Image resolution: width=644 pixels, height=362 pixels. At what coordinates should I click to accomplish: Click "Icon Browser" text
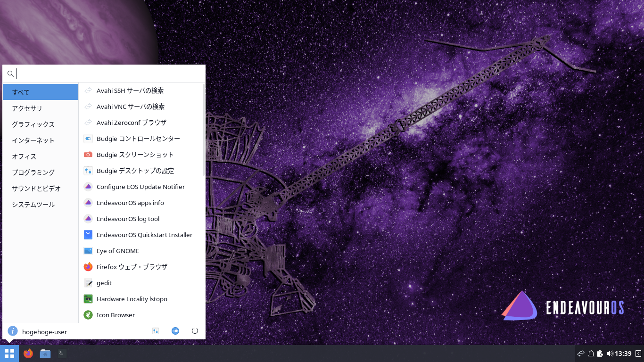click(116, 315)
